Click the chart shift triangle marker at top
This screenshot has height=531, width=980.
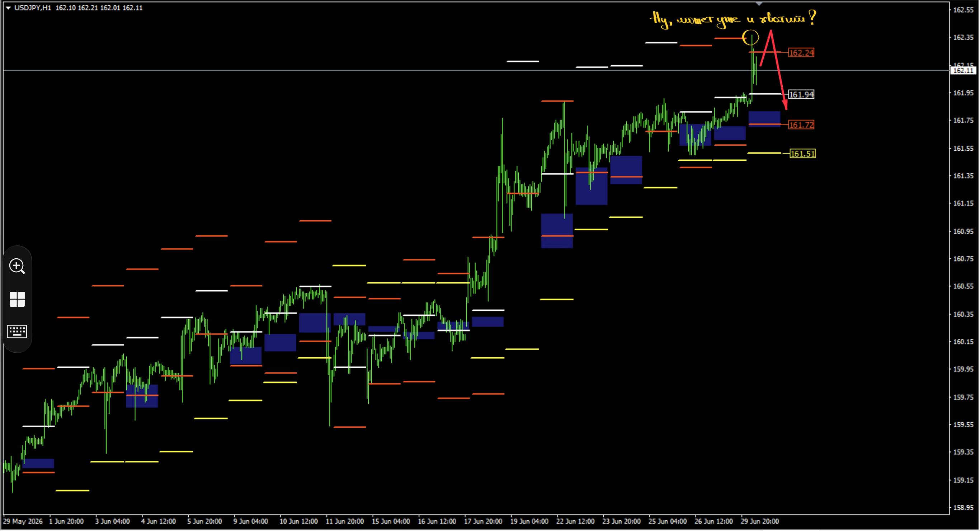tap(759, 4)
